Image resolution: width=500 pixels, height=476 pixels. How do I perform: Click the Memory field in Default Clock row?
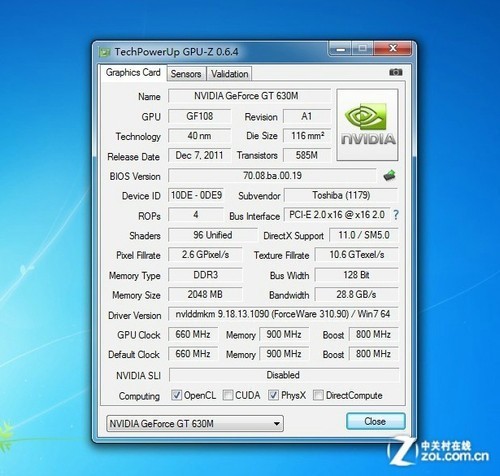point(284,354)
